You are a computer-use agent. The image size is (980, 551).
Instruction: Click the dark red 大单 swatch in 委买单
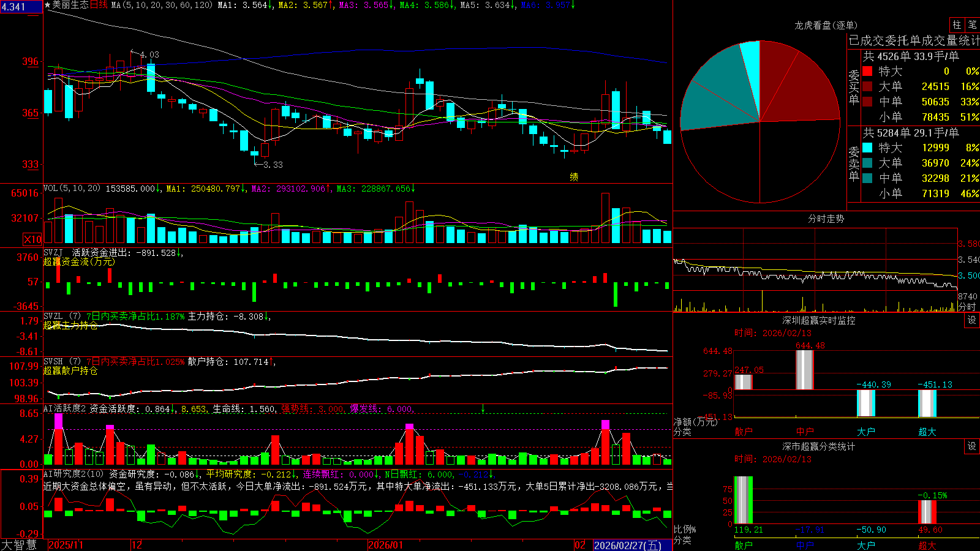pos(867,86)
